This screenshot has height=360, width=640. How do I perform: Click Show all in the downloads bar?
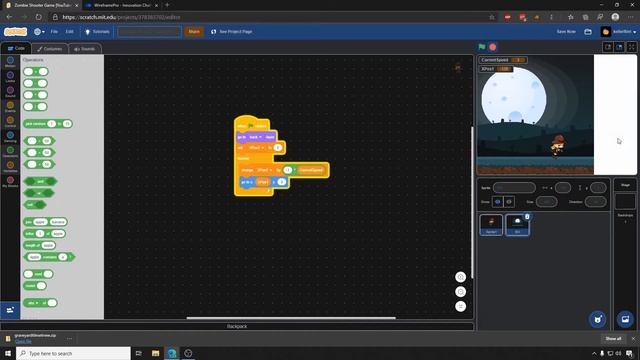[x=613, y=339]
